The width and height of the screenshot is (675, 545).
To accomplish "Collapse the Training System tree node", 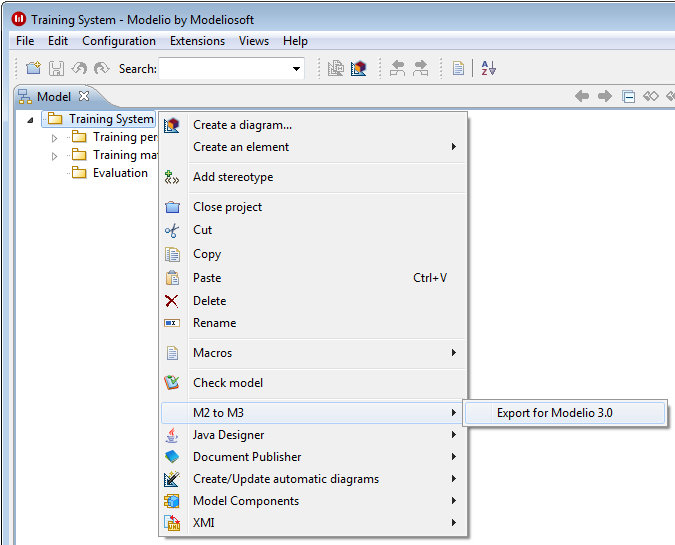I will tap(31, 120).
